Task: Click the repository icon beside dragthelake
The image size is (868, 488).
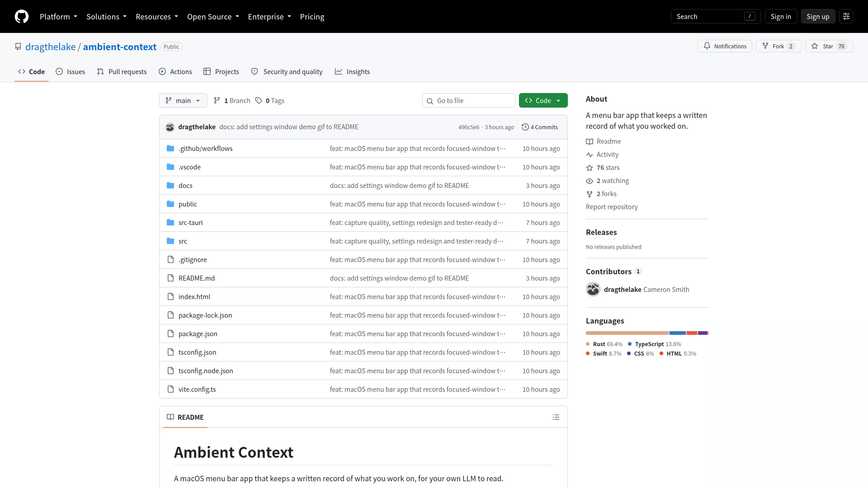Action: (18, 47)
